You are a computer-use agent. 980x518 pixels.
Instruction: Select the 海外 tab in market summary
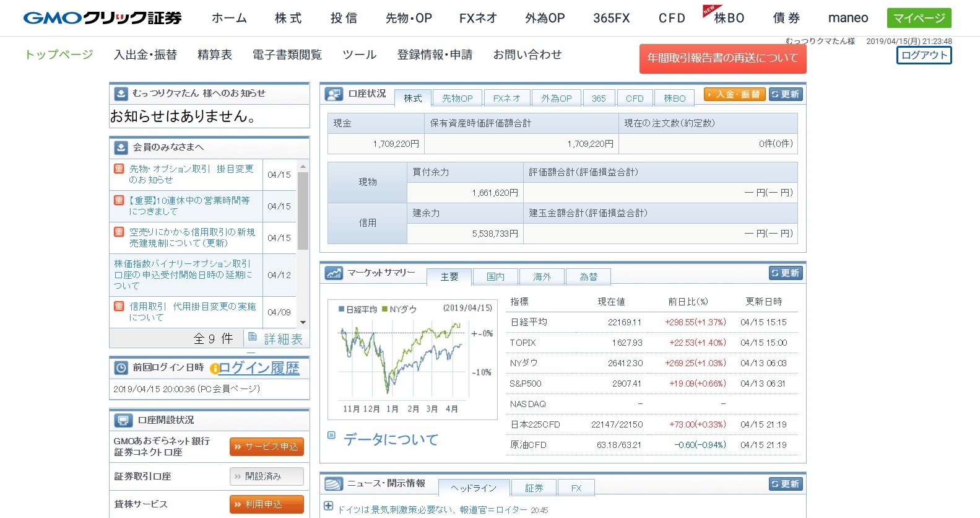(542, 277)
